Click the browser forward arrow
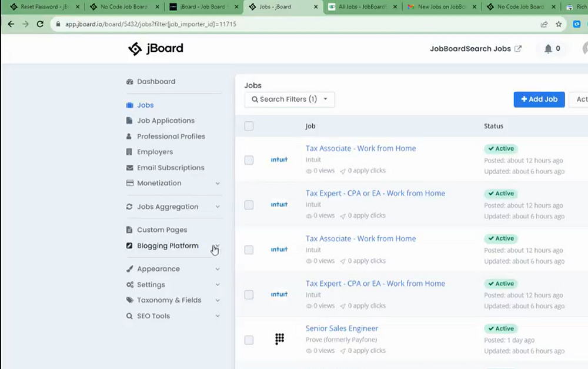The image size is (588, 369). (25, 24)
